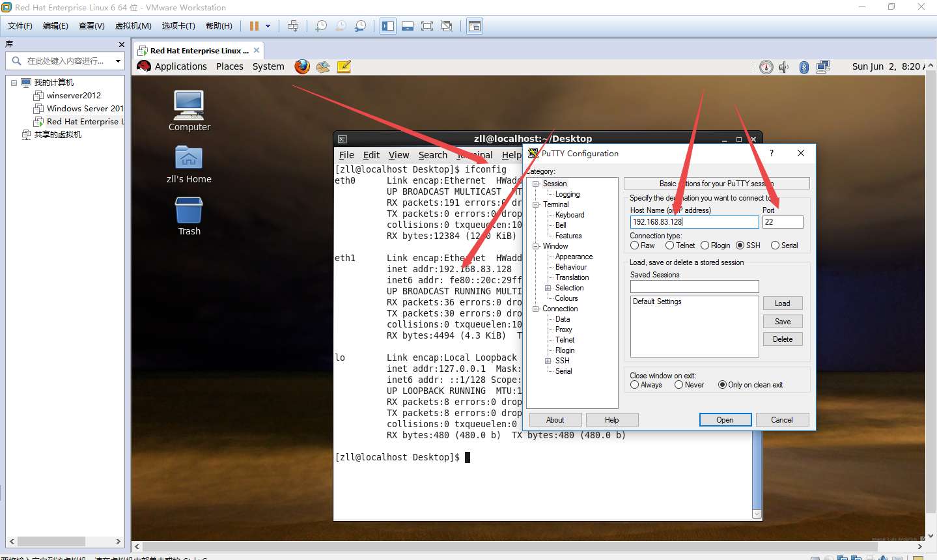Open the 选项卡(T) menu

point(178,26)
